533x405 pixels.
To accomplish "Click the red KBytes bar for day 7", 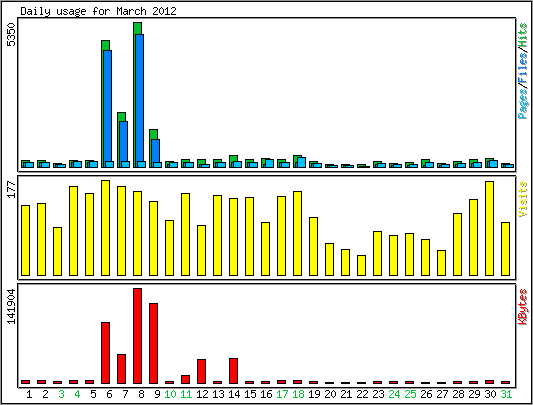I will pos(121,369).
